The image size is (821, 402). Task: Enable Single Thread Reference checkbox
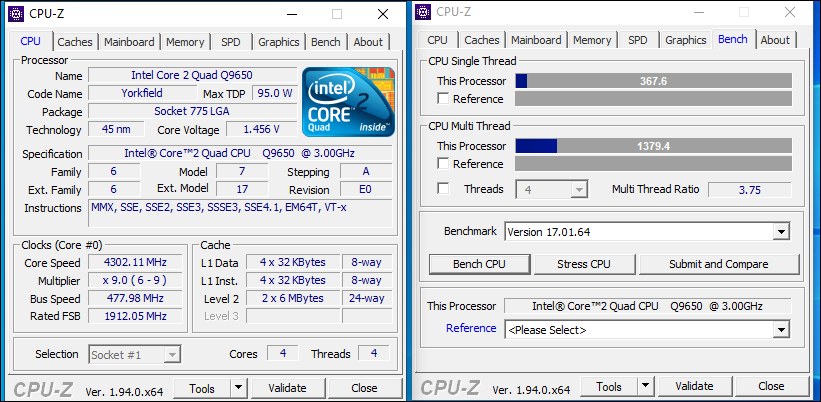coord(443,98)
